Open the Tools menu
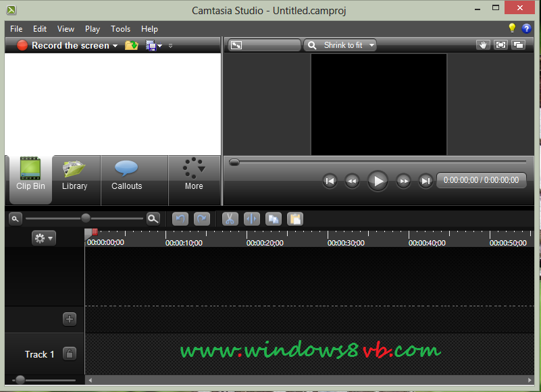Screen dimensions: 541x392 click(x=120, y=29)
